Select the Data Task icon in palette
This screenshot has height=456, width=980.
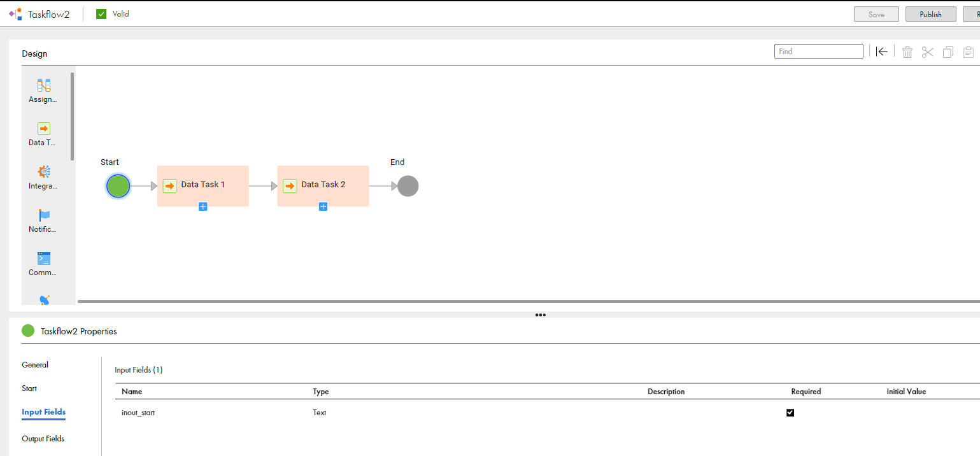click(x=44, y=129)
